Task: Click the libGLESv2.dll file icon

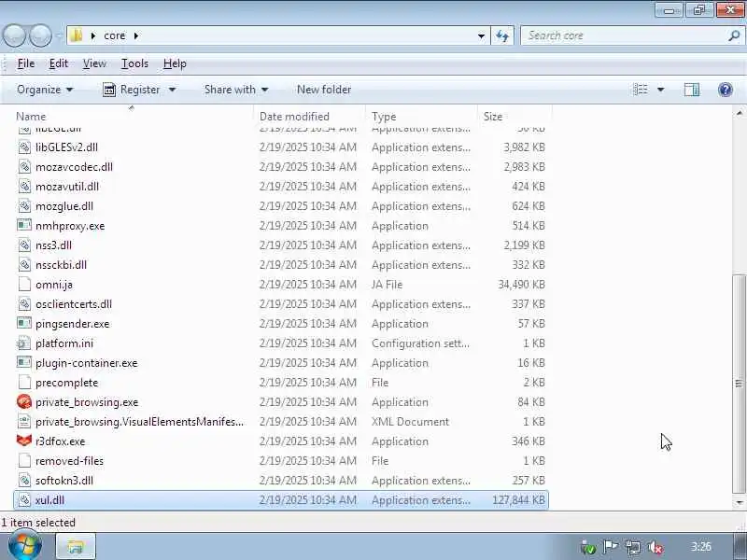Action: 24,147
